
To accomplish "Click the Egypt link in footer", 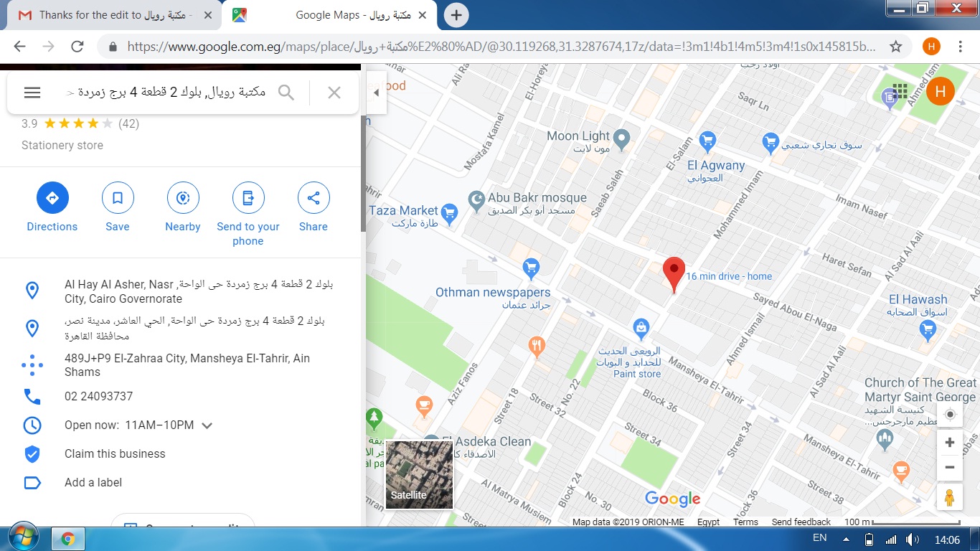I will click(708, 522).
